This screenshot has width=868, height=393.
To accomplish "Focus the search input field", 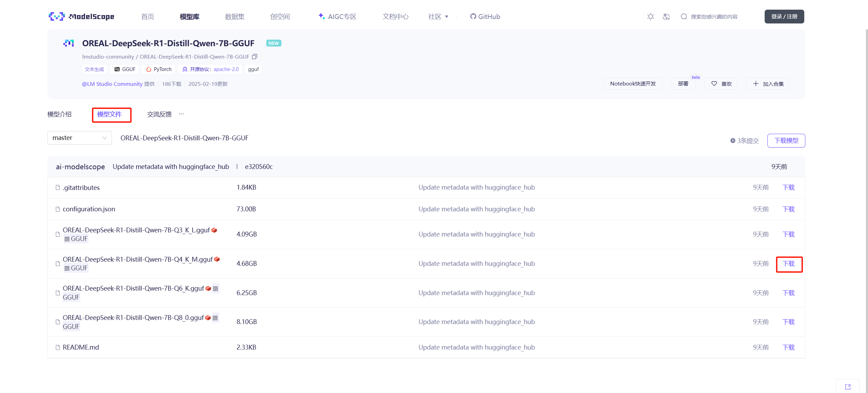I will coord(714,17).
